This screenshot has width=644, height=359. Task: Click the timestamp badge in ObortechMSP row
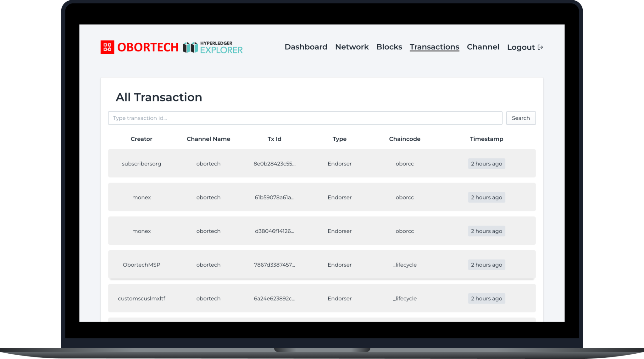[486, 265]
